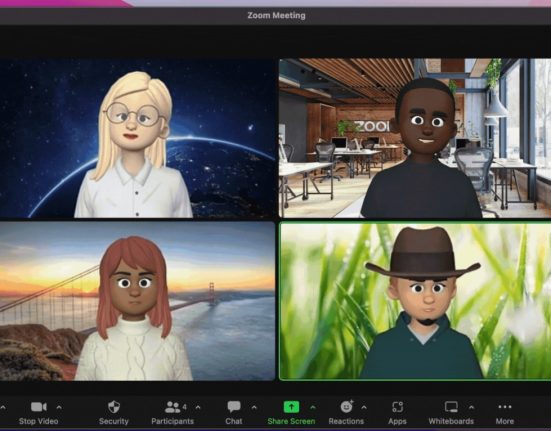Open the Participants list icon
Viewport: 551px width, 431px height.
pyautogui.click(x=172, y=407)
